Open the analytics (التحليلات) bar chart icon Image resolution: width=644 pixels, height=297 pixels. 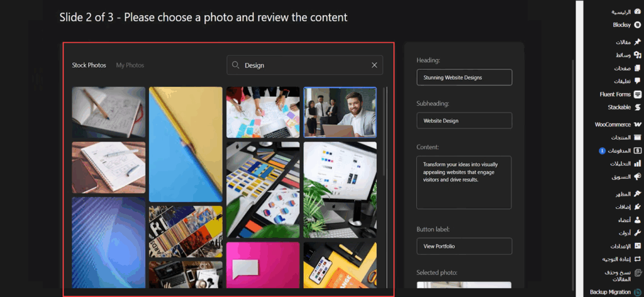coord(638,164)
